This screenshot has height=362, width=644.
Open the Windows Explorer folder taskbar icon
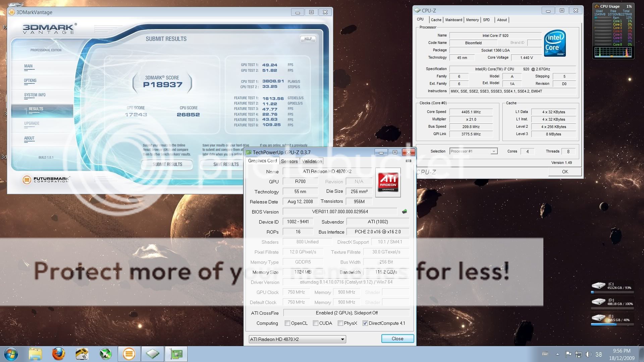pos(35,354)
